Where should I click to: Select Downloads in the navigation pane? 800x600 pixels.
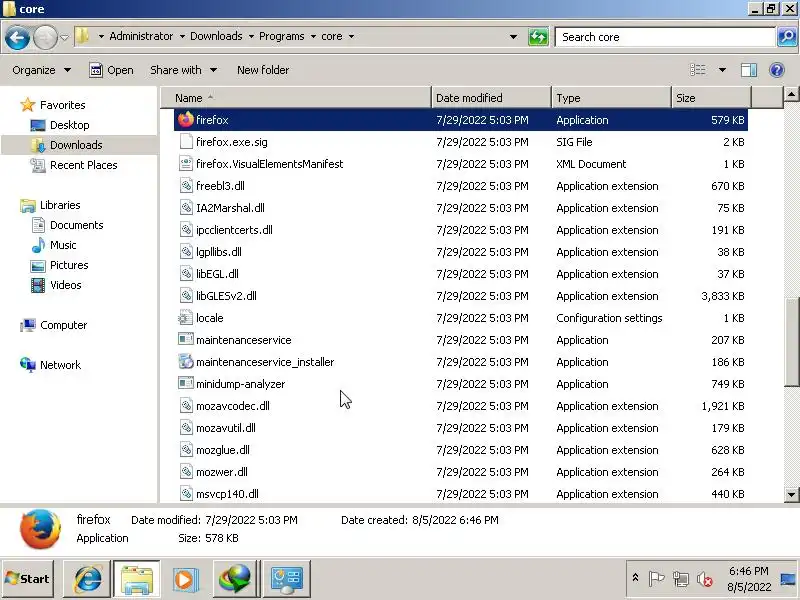(76, 145)
